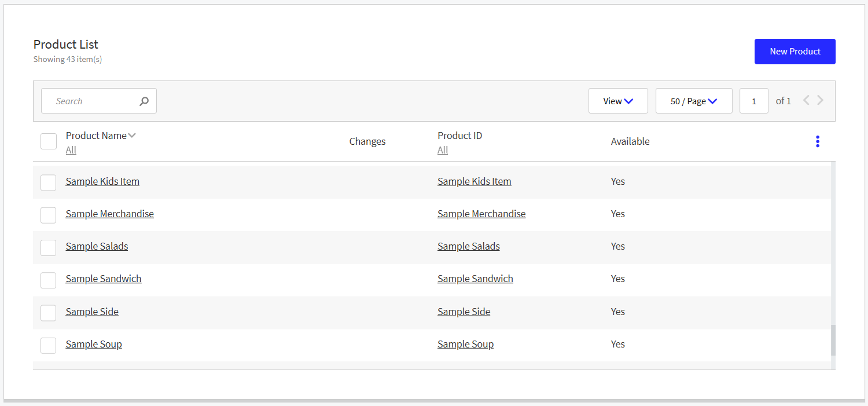
Task: Open the View dropdown
Action: pos(618,100)
